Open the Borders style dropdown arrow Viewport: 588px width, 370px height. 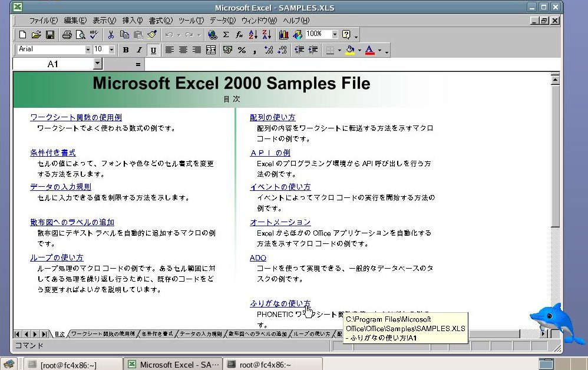[339, 50]
